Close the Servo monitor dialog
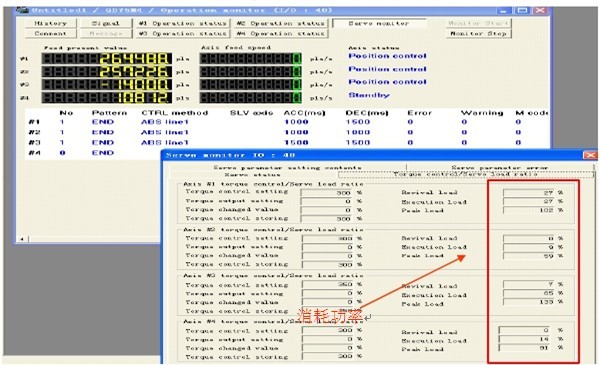Image resolution: width=601 pixels, height=365 pixels. [x=590, y=155]
